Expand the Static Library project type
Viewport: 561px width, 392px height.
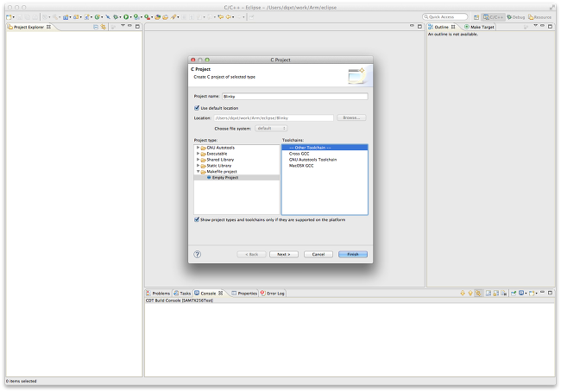198,166
